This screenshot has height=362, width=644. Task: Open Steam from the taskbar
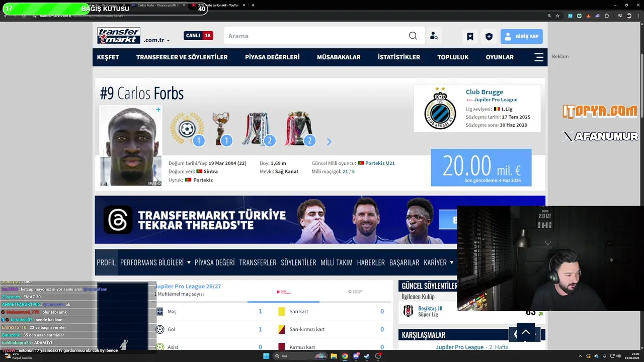[367, 356]
